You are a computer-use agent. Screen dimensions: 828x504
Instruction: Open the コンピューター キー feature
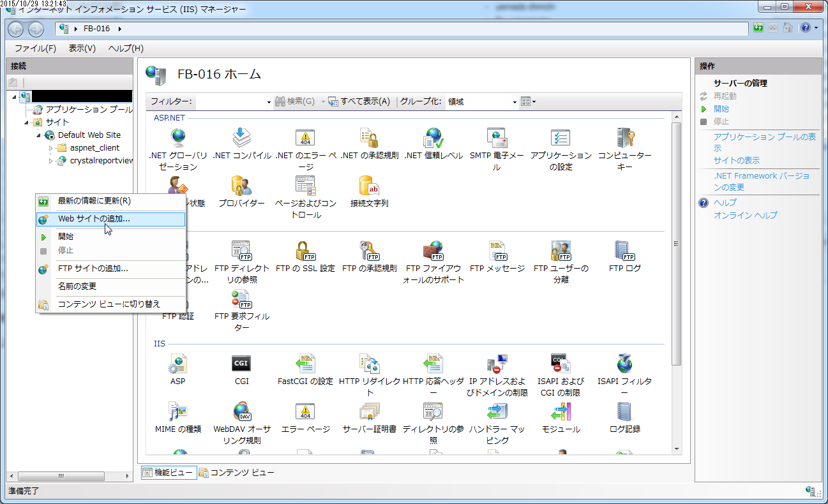point(624,149)
